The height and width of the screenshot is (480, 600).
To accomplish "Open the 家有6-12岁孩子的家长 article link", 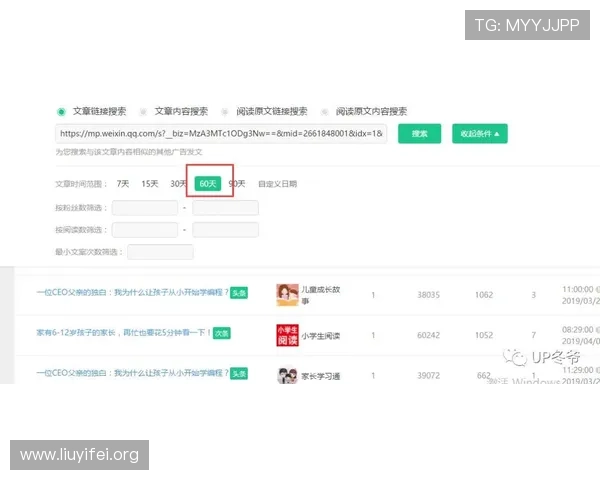I will [x=124, y=333].
